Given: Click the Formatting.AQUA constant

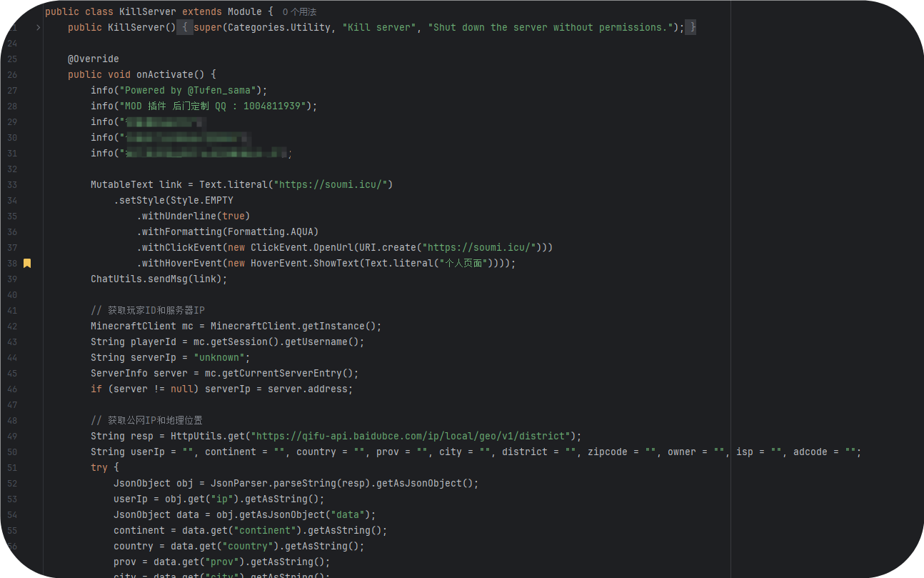Looking at the screenshot, I should pyautogui.click(x=273, y=232).
